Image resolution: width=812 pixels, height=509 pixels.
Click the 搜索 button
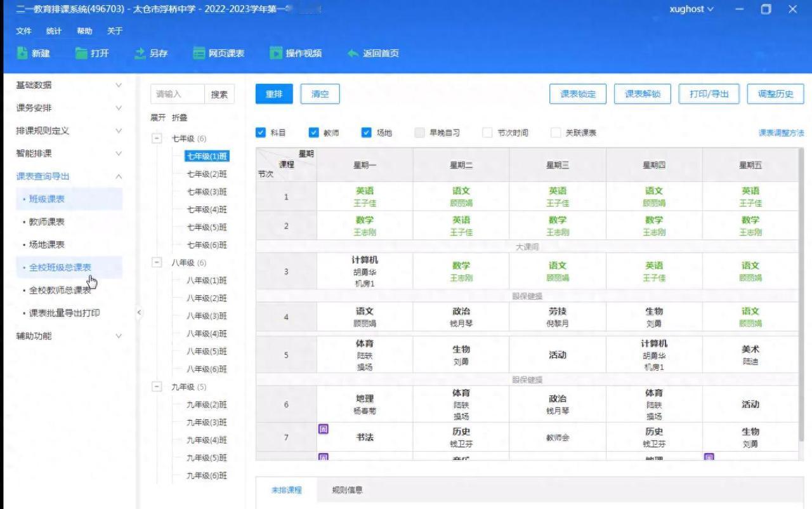pos(219,94)
